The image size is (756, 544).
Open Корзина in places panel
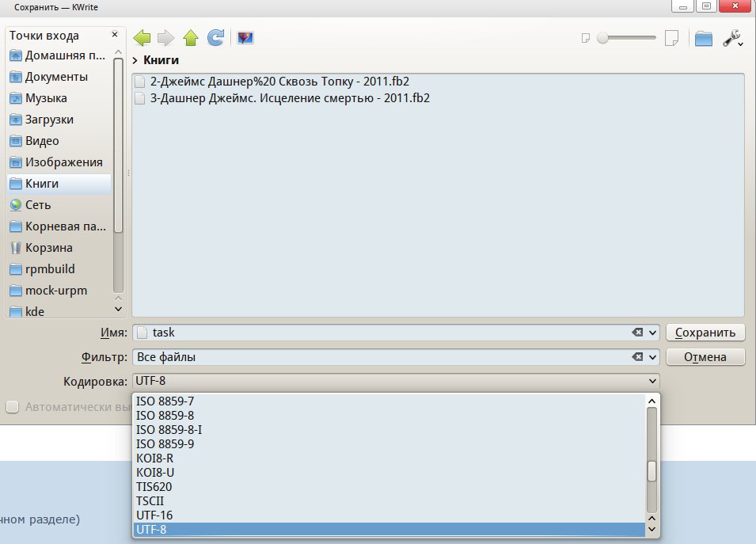coord(58,247)
